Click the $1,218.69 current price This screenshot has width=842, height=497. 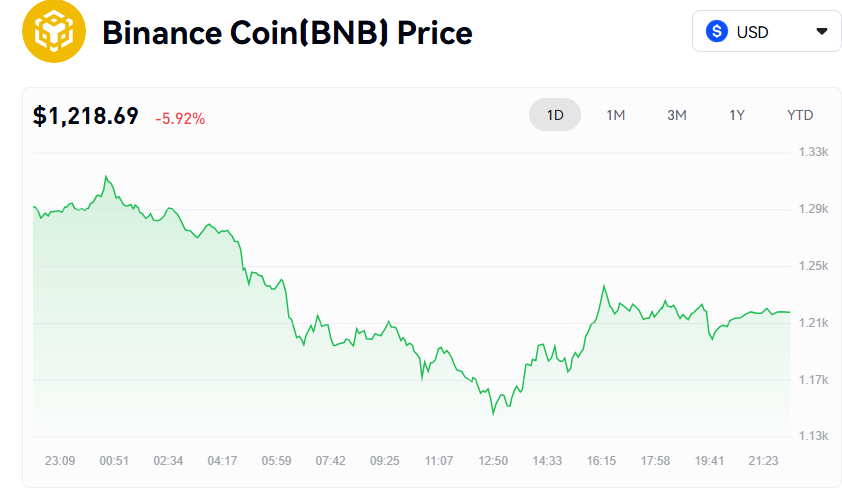coord(86,116)
